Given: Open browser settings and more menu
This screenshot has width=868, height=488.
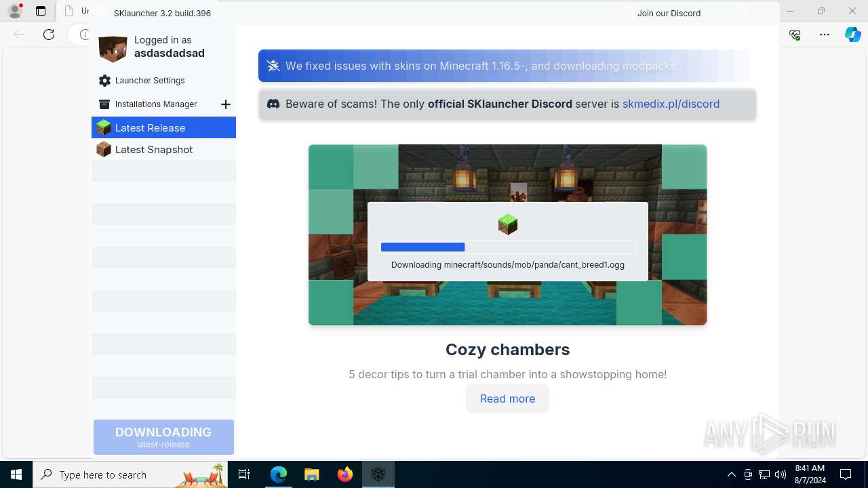Looking at the screenshot, I should click(825, 35).
